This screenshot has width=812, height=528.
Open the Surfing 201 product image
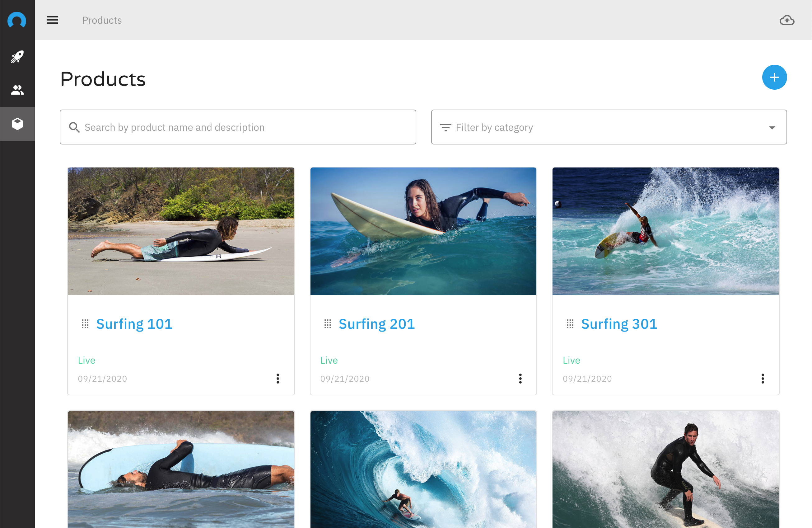pos(423,231)
